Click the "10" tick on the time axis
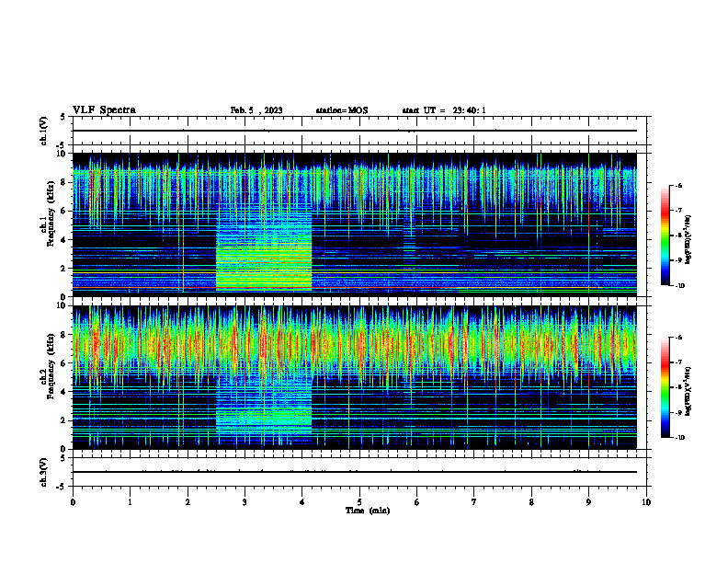Viewport: 728px width, 563px height. coord(646,502)
